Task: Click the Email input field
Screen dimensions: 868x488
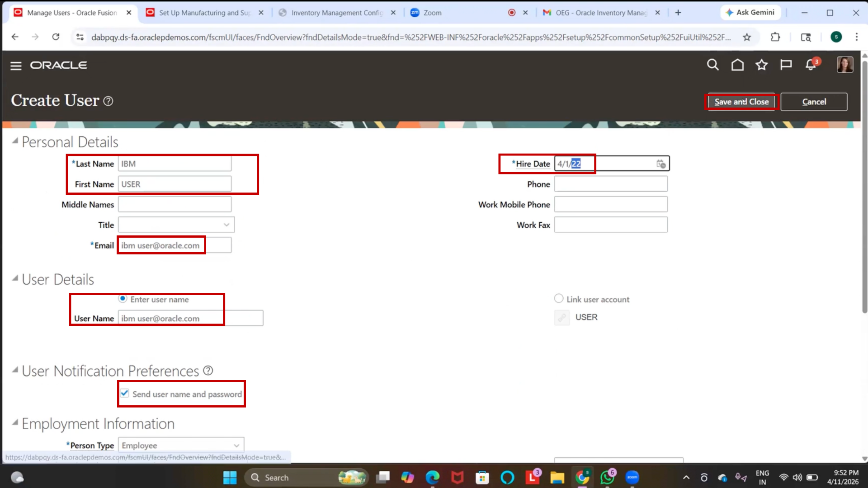Action: [175, 245]
